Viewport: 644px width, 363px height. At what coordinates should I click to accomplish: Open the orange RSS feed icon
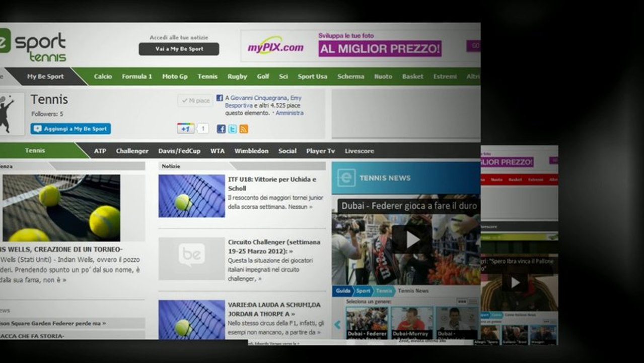pyautogui.click(x=244, y=129)
